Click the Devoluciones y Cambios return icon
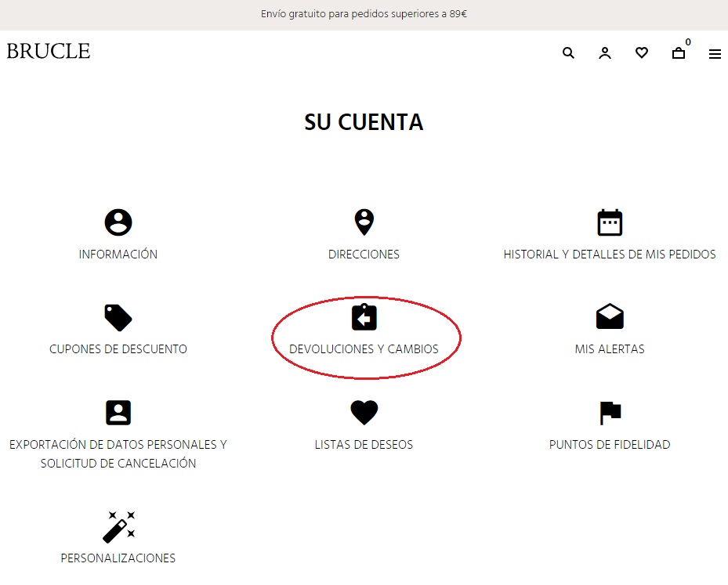Viewport: 728px width, 585px height. (364, 317)
